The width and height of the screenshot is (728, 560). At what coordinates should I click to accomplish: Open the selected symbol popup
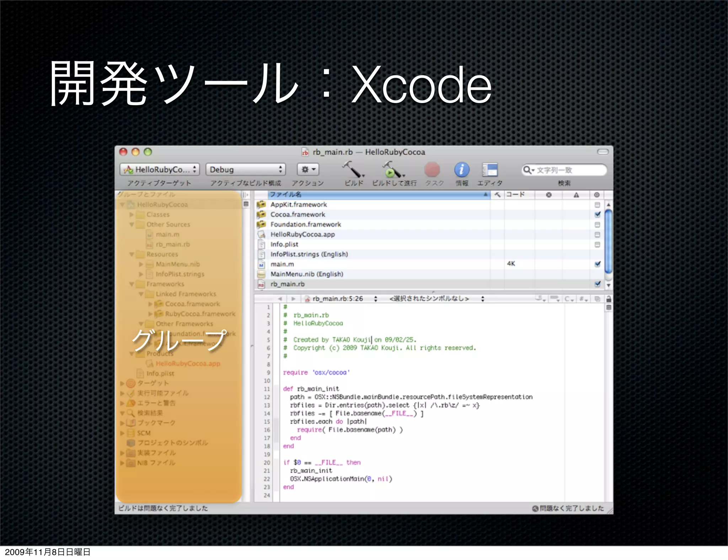click(437, 299)
